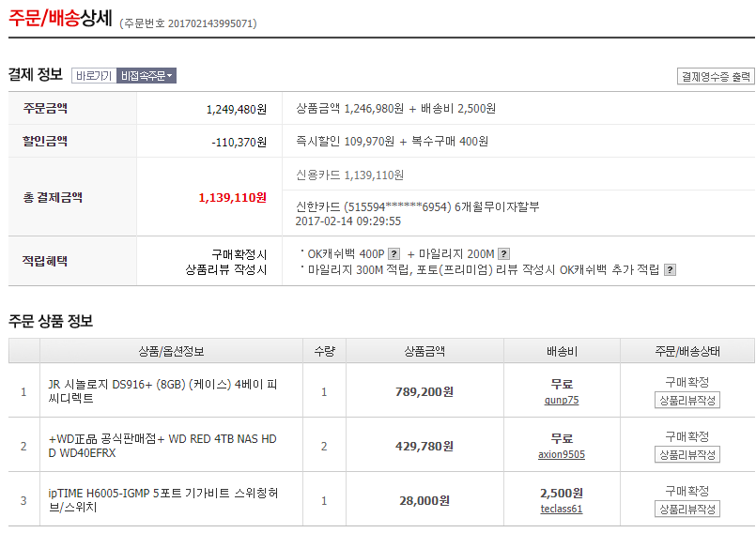
Task: Open seller link teclass61
Action: (562, 509)
